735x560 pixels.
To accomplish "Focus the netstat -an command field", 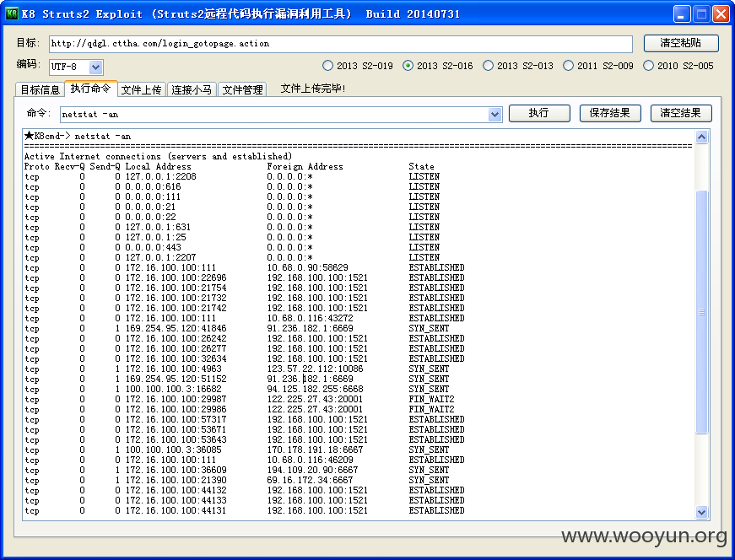I will click(x=275, y=115).
